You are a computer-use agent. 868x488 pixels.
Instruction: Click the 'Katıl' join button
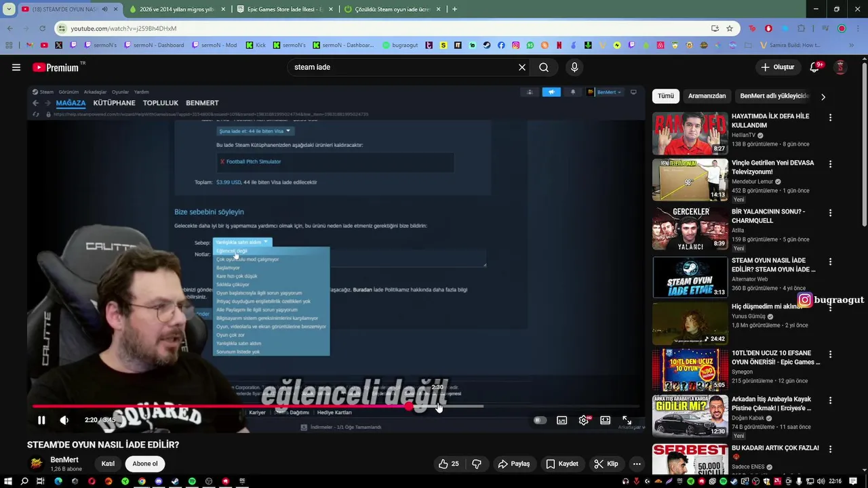click(x=108, y=464)
